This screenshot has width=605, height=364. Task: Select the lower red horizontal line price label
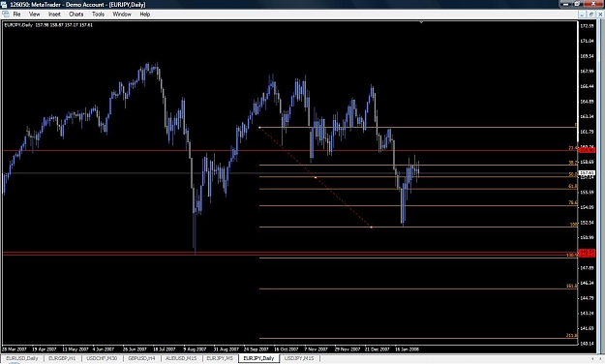pyautogui.click(x=587, y=253)
